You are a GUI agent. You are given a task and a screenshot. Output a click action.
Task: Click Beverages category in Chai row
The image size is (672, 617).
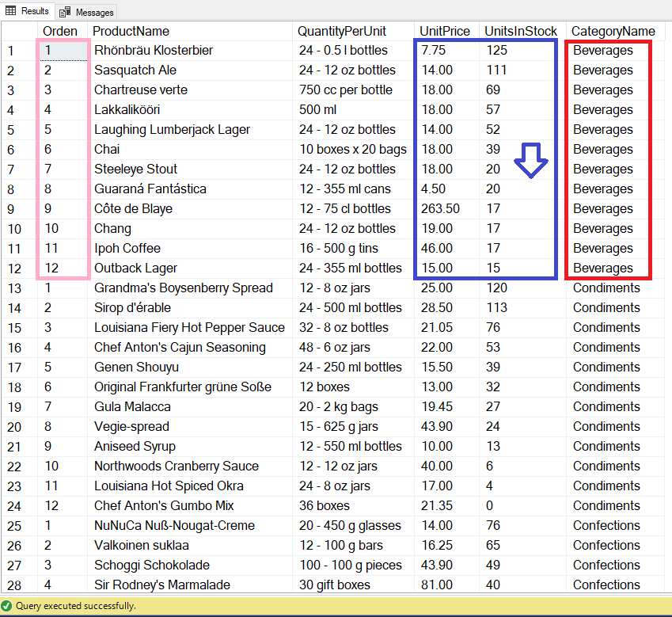(616, 149)
